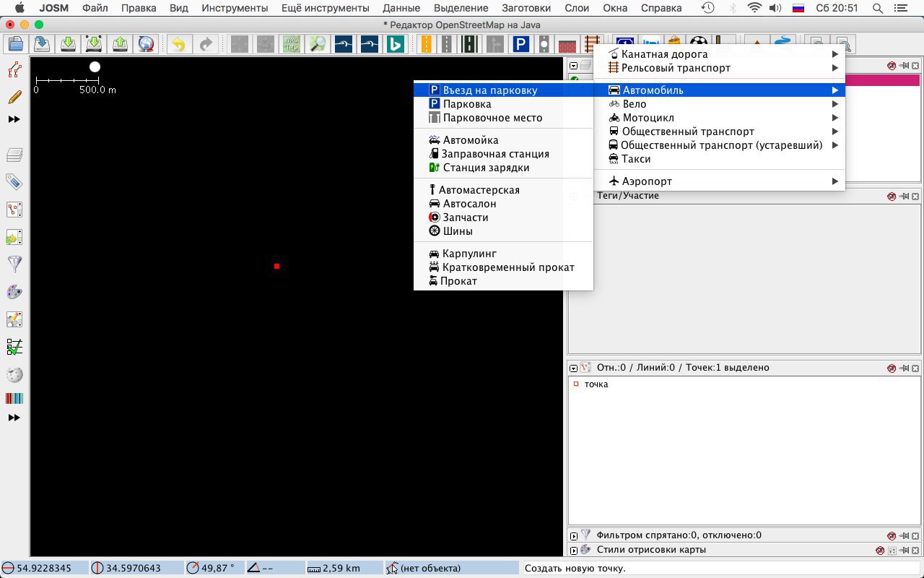The height and width of the screenshot is (578, 924).
Task: Click the yellow Undo arrow
Action: click(178, 44)
